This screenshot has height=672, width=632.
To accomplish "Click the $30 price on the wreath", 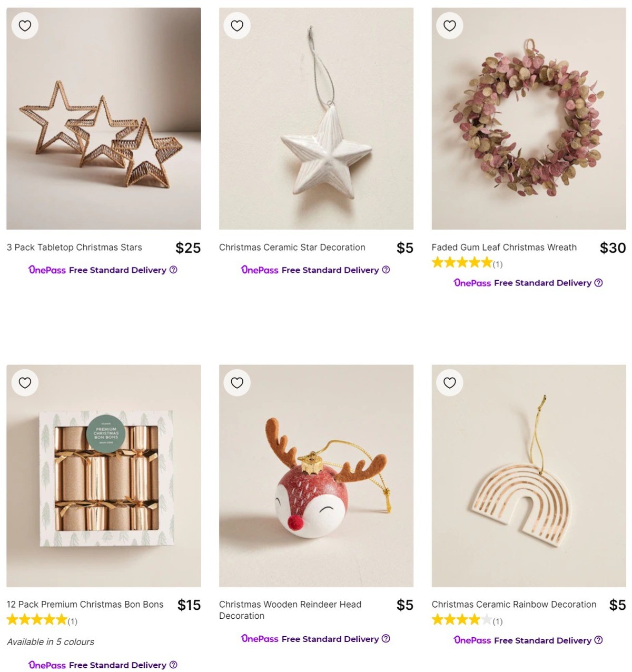I will pyautogui.click(x=613, y=247).
